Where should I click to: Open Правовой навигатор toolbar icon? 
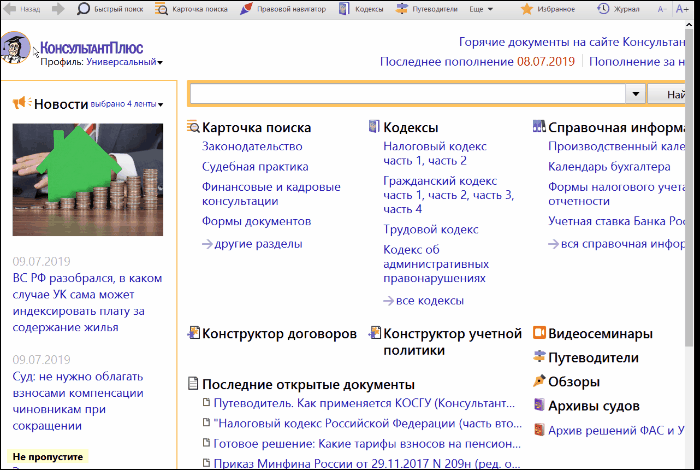[246, 8]
